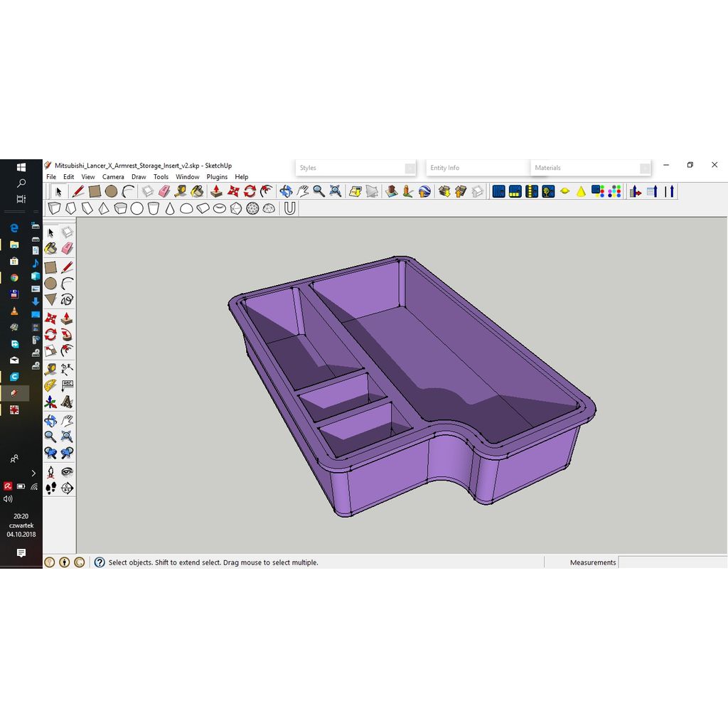
Task: Click the status bar help question-mark button
Action: pos(100,562)
